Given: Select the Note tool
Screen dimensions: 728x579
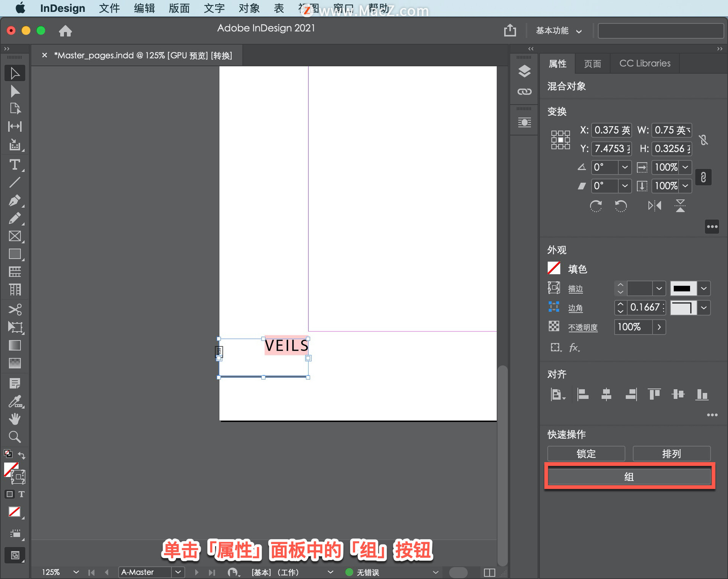Looking at the screenshot, I should pyautogui.click(x=15, y=383).
